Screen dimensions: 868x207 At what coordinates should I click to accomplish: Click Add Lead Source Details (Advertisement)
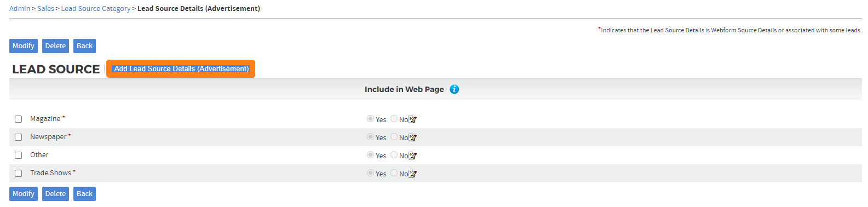[x=181, y=69]
